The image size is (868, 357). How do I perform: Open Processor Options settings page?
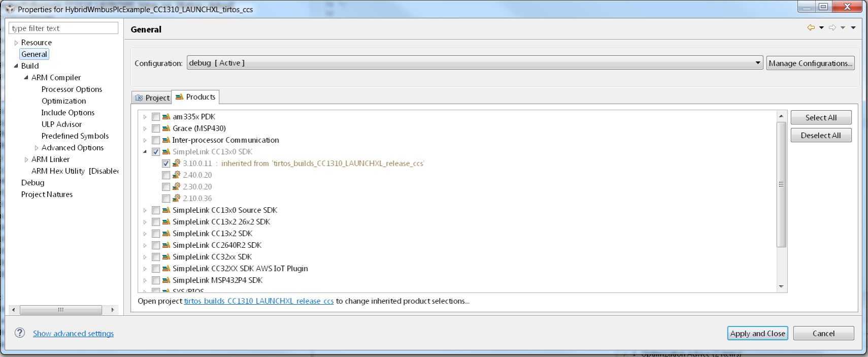point(72,89)
